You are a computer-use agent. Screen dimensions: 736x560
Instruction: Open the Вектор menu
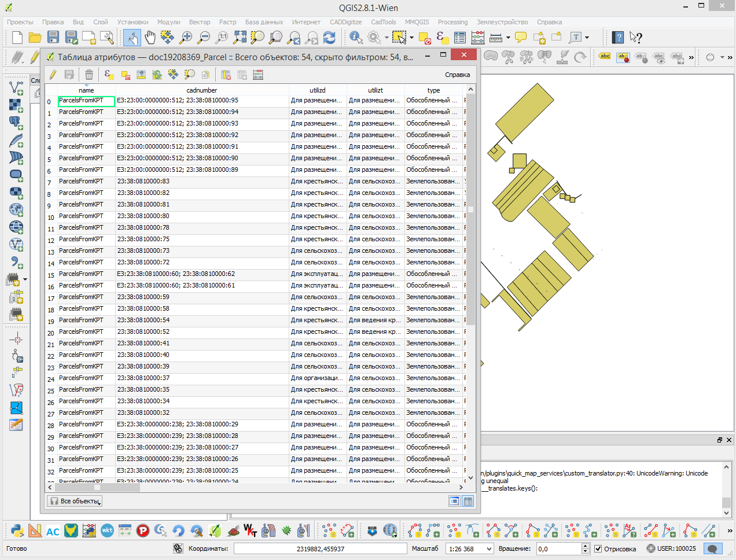point(200,22)
